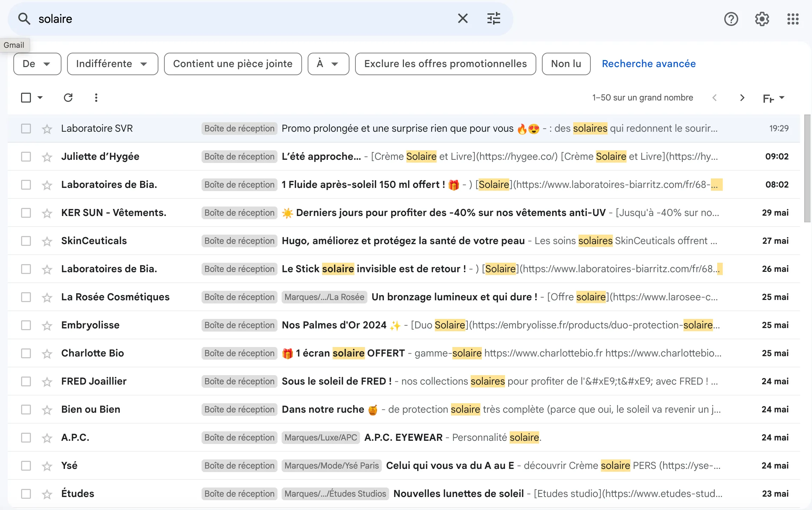Star the Bien ou Bien email

[47, 410]
